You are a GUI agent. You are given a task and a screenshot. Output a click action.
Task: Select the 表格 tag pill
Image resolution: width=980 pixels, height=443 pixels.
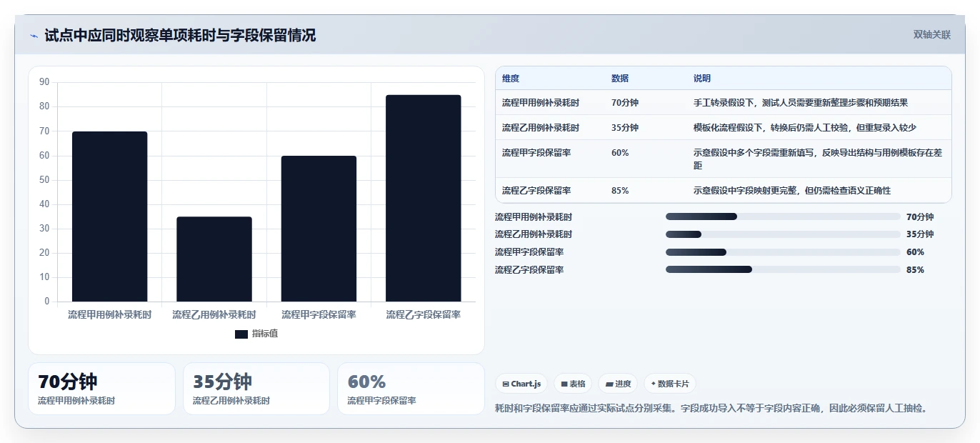pos(573,384)
